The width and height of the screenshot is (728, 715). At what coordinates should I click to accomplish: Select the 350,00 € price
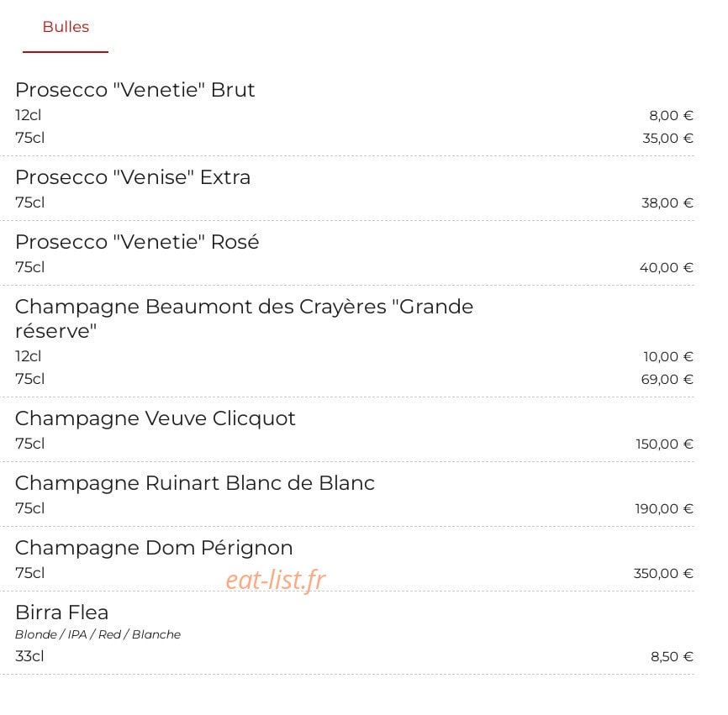coord(663,574)
